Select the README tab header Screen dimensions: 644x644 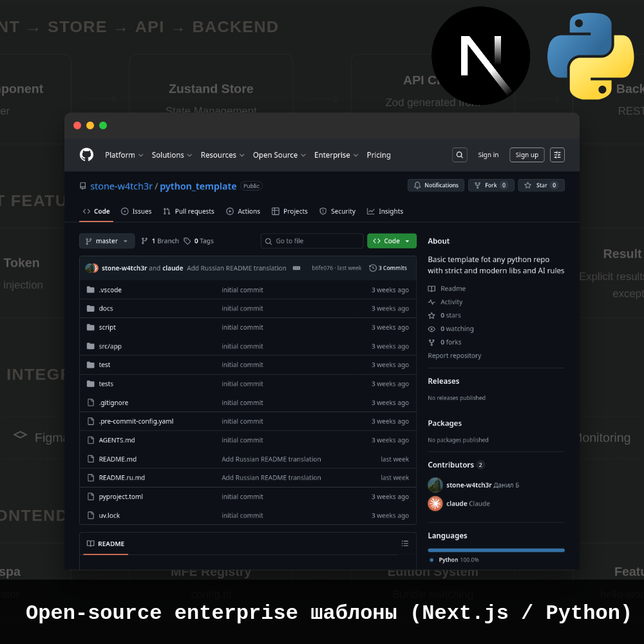[x=106, y=544]
